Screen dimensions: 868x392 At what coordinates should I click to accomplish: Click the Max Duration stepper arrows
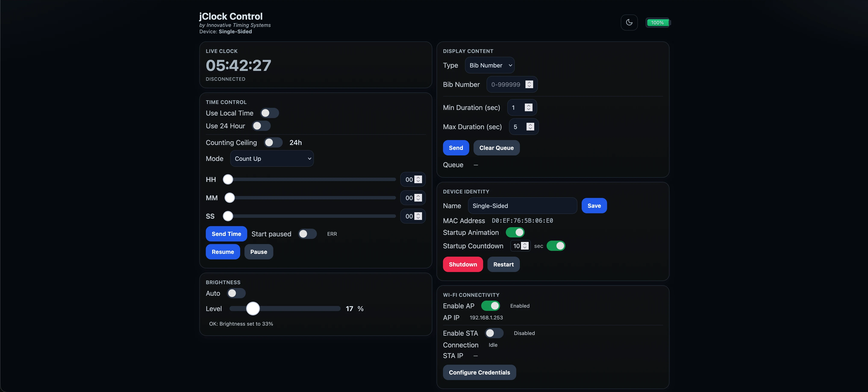(530, 127)
